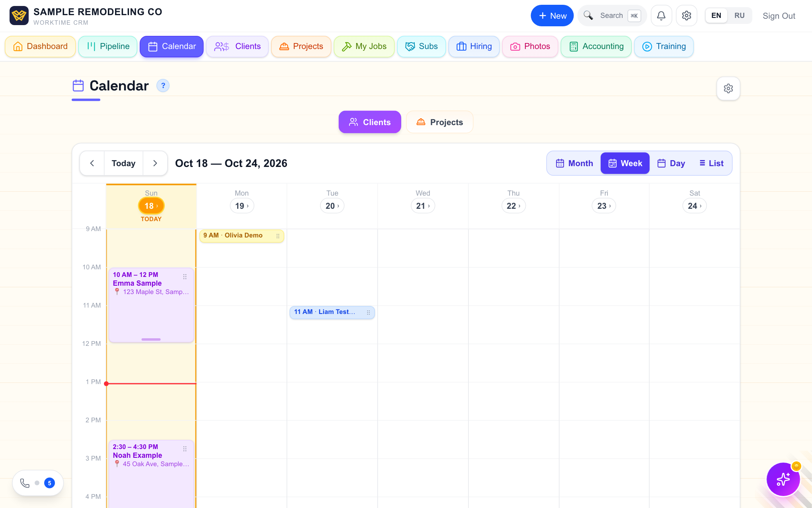Viewport: 812px width, 508px height.
Task: Click the calendar help question mark
Action: 163,86
